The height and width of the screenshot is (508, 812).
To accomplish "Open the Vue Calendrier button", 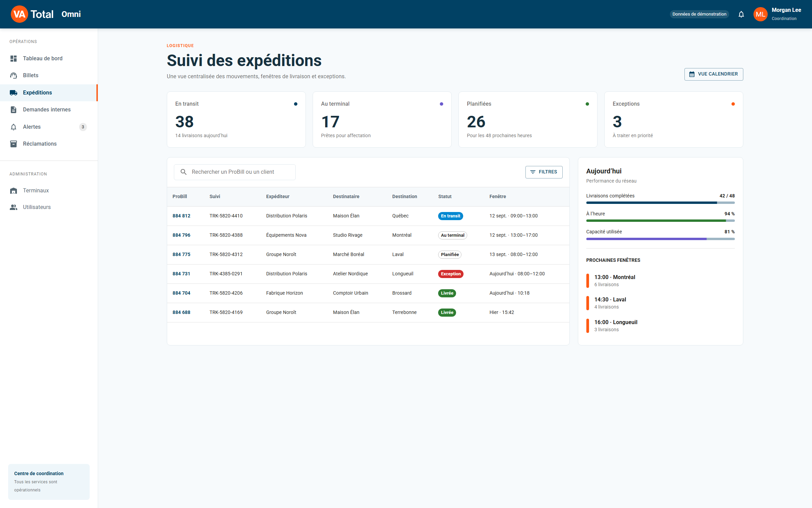I will tap(714, 74).
